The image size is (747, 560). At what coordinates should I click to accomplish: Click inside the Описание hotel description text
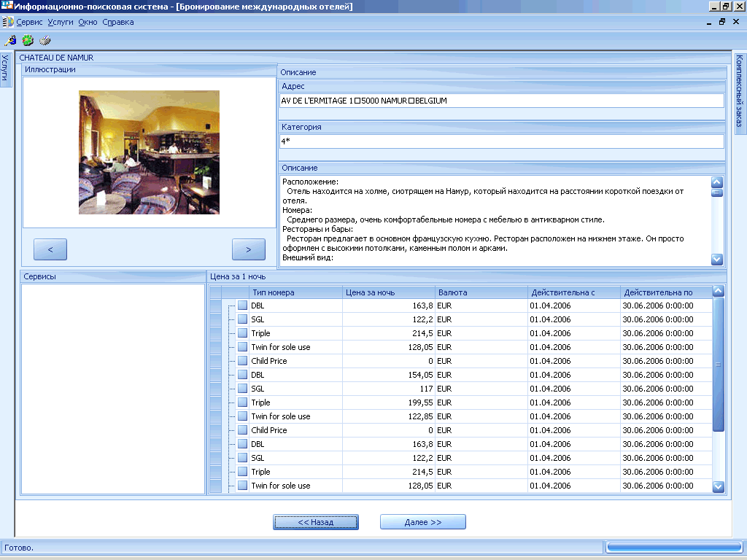[495, 221]
